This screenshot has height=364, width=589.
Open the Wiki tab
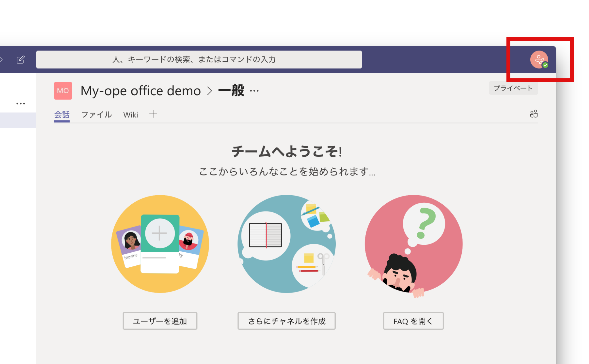tap(131, 115)
